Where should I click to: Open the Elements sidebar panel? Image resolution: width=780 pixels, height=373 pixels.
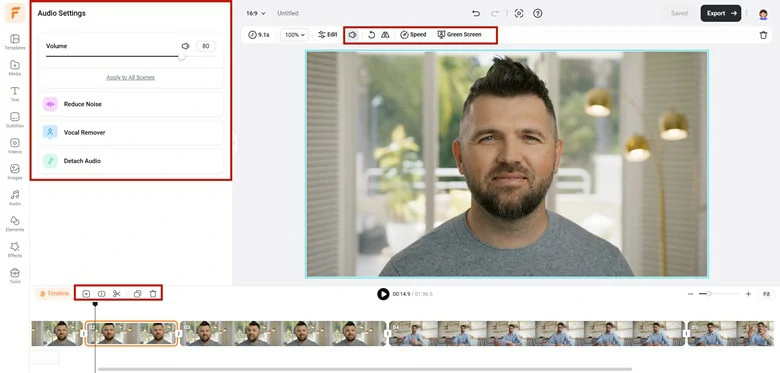coord(15,224)
